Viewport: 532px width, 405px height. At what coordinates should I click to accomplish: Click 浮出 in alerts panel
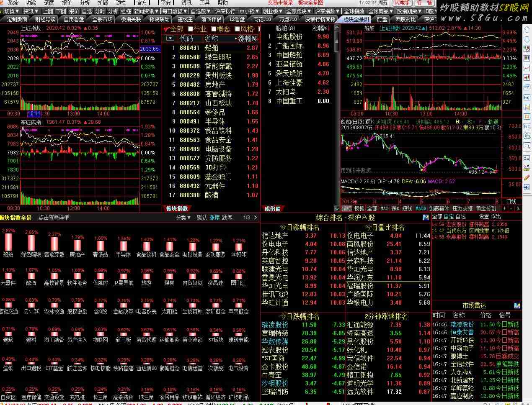pyautogui.click(x=496, y=217)
